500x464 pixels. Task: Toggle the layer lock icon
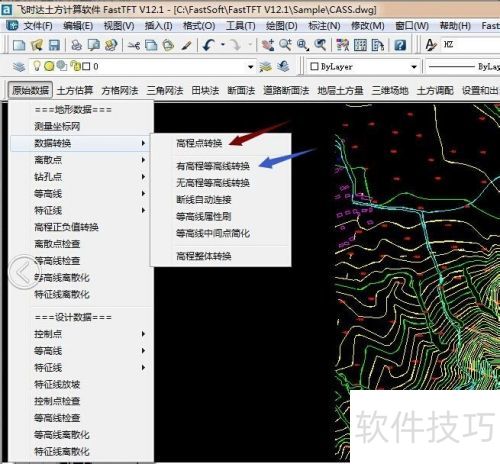75,66
